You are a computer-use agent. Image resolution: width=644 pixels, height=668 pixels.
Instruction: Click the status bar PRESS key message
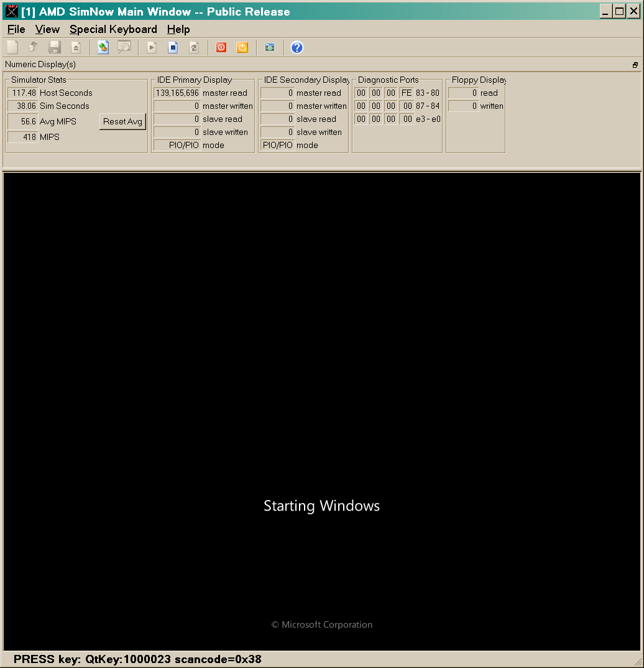[137, 659]
